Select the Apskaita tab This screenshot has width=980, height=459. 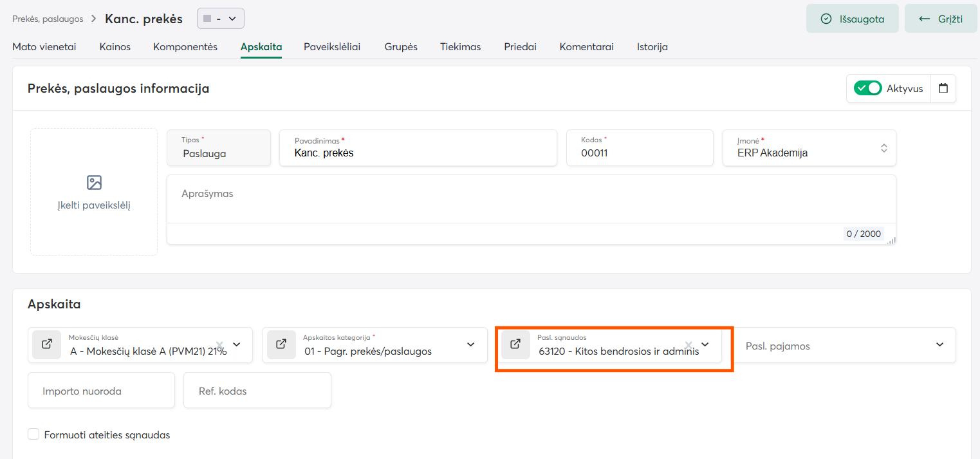[x=261, y=47]
